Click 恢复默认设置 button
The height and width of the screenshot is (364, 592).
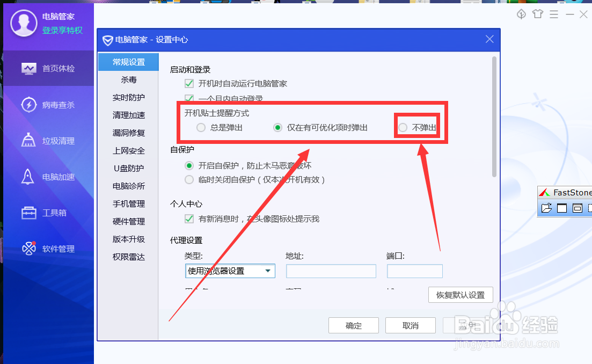click(461, 295)
